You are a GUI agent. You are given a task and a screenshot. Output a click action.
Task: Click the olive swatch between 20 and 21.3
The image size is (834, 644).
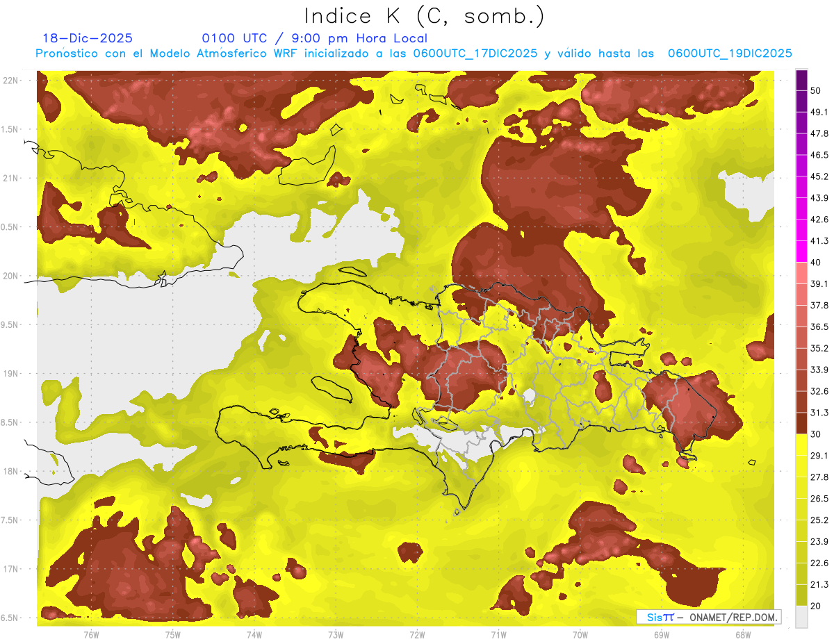pyautogui.click(x=801, y=595)
